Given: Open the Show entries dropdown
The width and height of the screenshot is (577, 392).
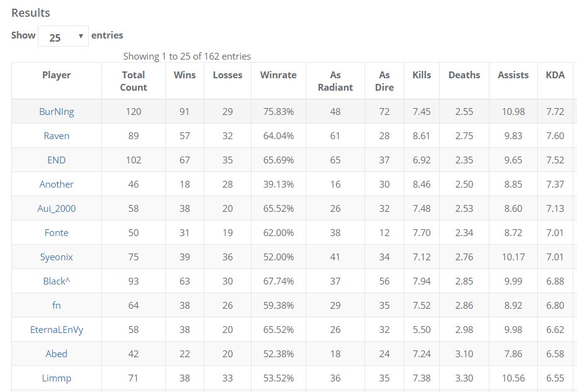Looking at the screenshot, I should [x=63, y=37].
